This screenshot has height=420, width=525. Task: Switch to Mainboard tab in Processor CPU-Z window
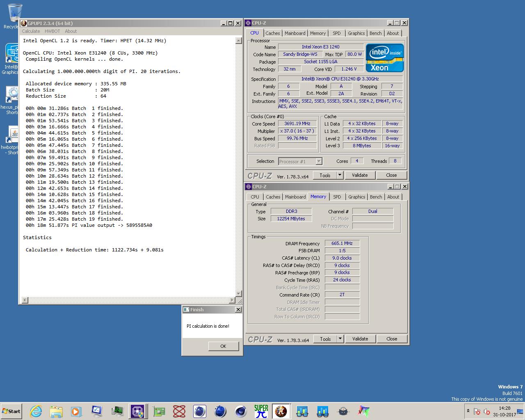click(x=295, y=33)
